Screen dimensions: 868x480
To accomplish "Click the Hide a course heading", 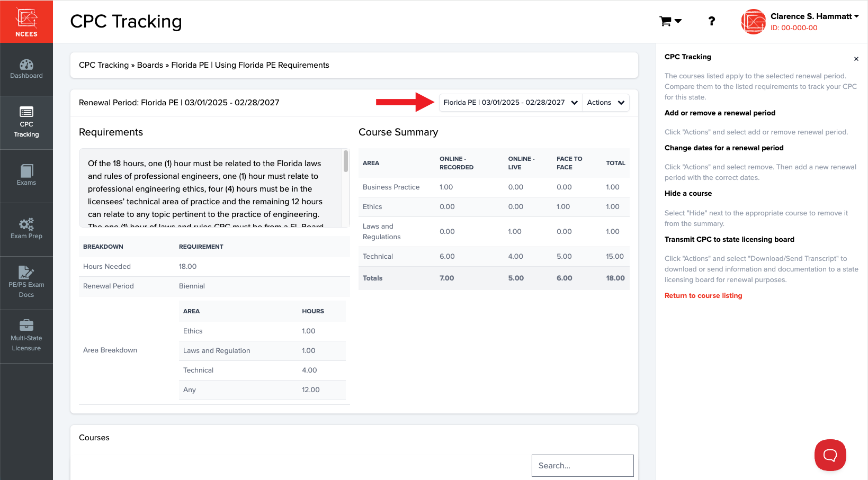I will [x=688, y=194].
